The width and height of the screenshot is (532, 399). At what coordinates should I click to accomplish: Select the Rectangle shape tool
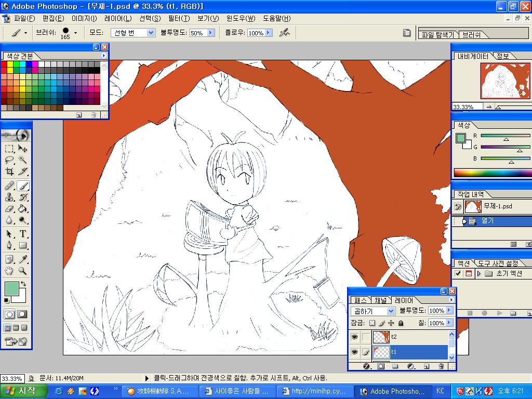pyautogui.click(x=23, y=245)
